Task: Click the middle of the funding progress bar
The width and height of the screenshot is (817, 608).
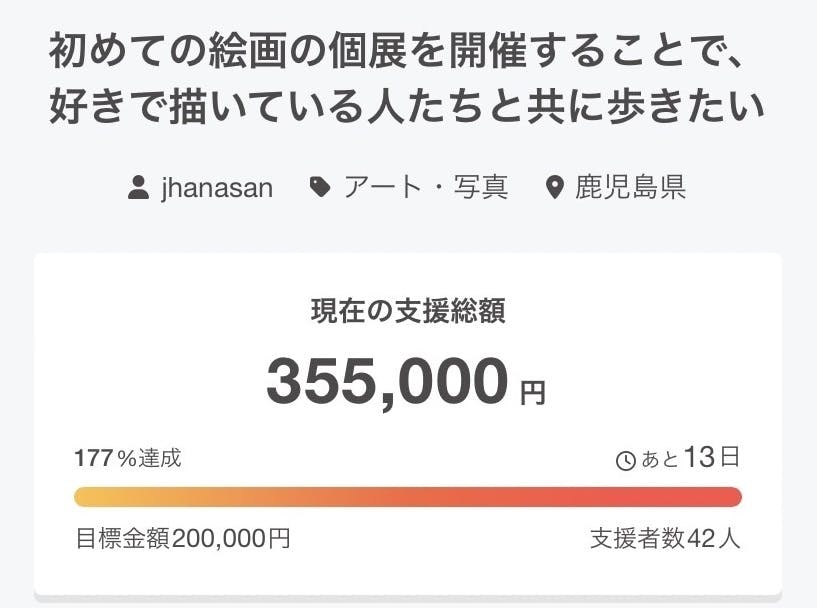Action: tap(408, 497)
